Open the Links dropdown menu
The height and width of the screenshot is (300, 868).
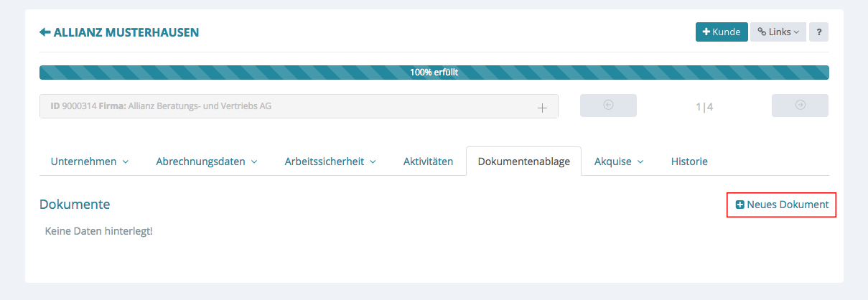pos(778,32)
